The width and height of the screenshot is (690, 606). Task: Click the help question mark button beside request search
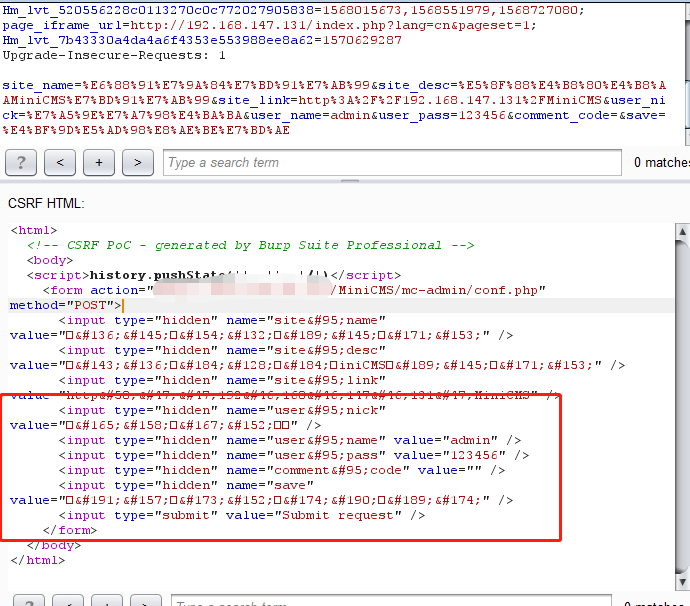(21, 162)
